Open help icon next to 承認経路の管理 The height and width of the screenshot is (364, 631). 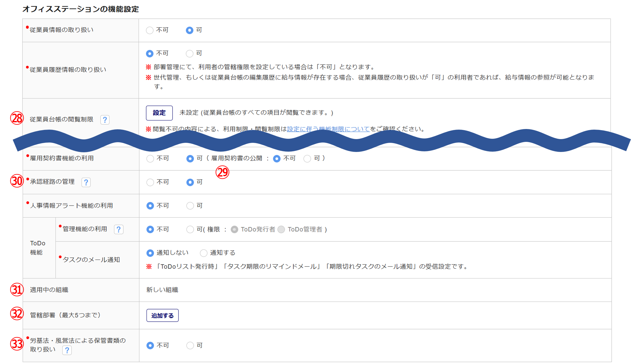point(86,182)
